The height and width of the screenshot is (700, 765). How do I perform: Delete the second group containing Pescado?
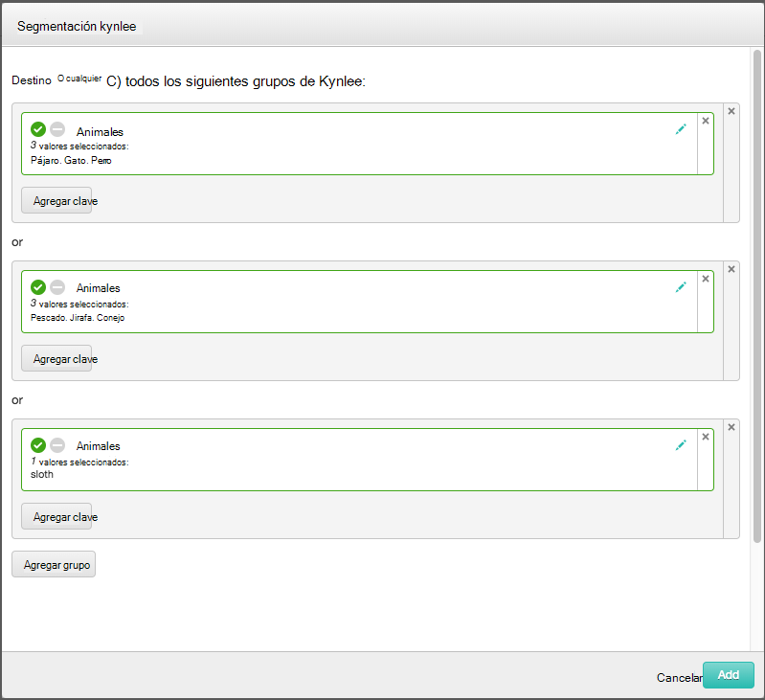pyautogui.click(x=731, y=269)
